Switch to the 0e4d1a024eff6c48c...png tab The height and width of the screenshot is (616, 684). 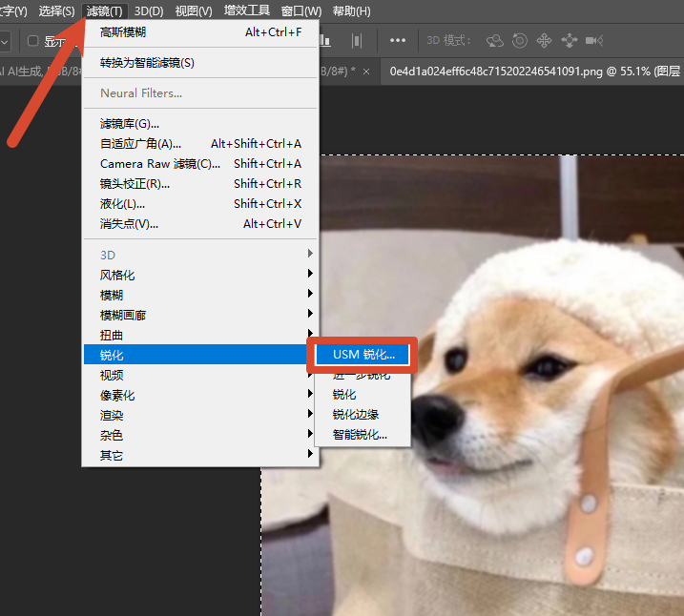coord(532,72)
